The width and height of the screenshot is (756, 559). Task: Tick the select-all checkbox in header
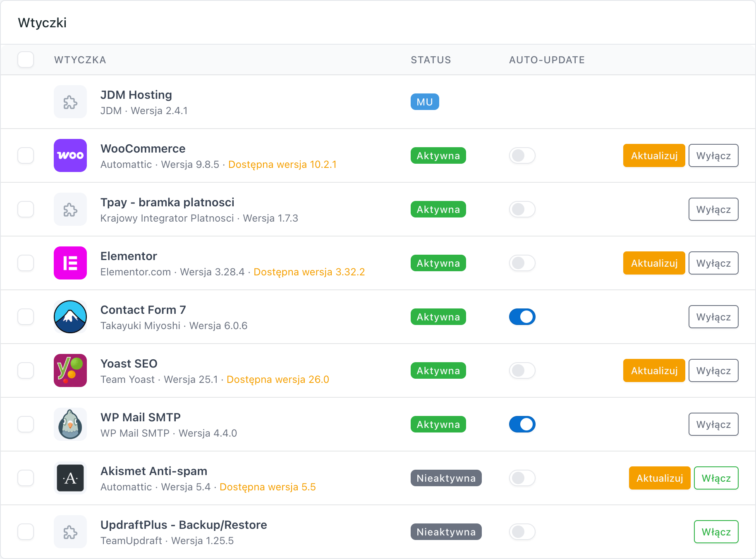click(x=26, y=60)
